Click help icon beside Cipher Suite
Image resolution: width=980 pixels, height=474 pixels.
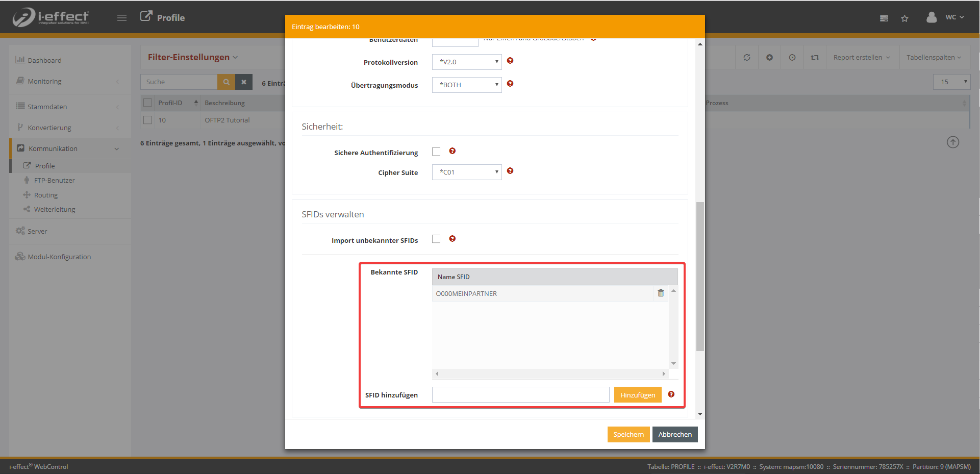pyautogui.click(x=510, y=171)
